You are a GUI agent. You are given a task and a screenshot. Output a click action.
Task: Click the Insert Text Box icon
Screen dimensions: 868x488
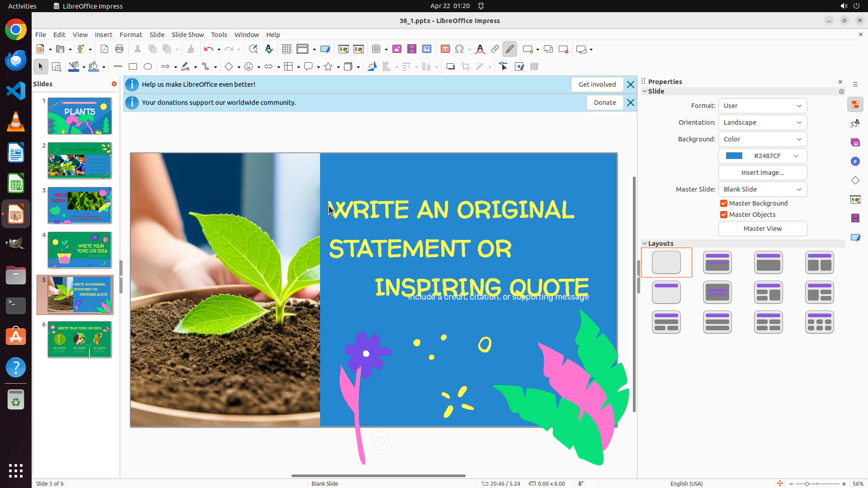[445, 49]
